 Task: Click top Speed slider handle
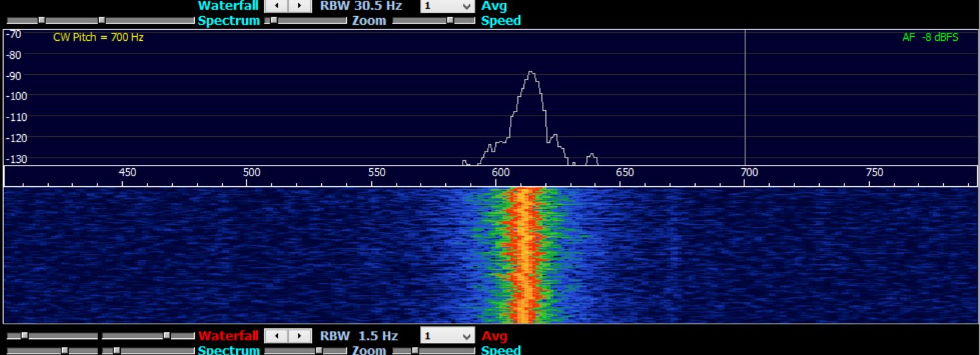tap(451, 21)
